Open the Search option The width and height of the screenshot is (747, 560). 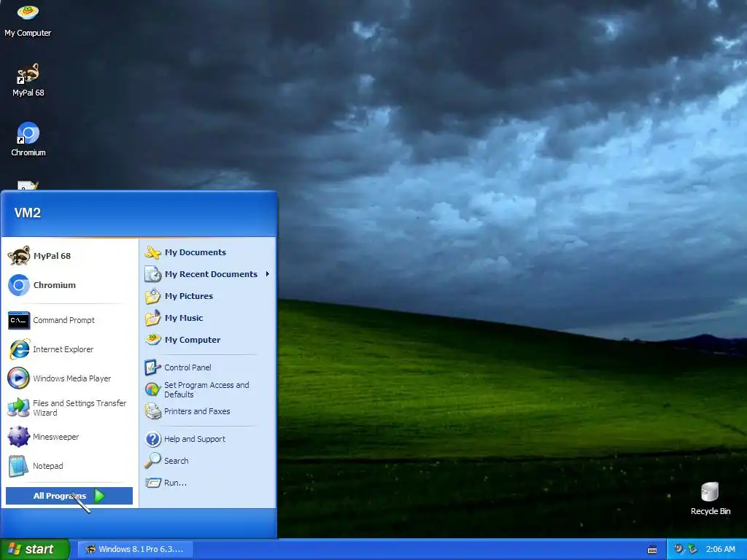[208, 461]
